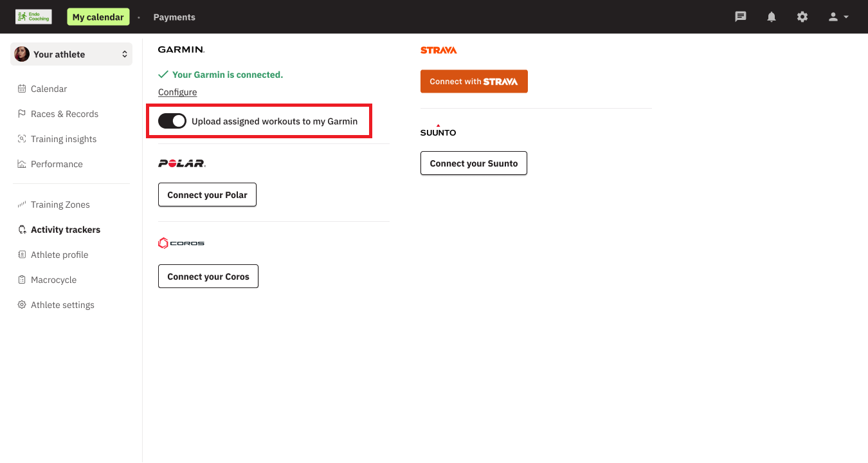The image size is (868, 463).
Task: Click the Endo Coaching logo
Action: coord(33,17)
